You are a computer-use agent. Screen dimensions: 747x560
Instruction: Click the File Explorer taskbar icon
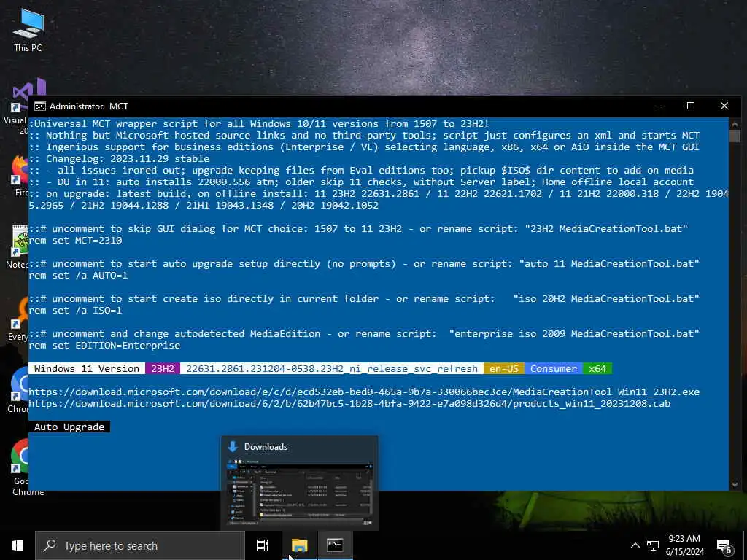[x=300, y=545]
